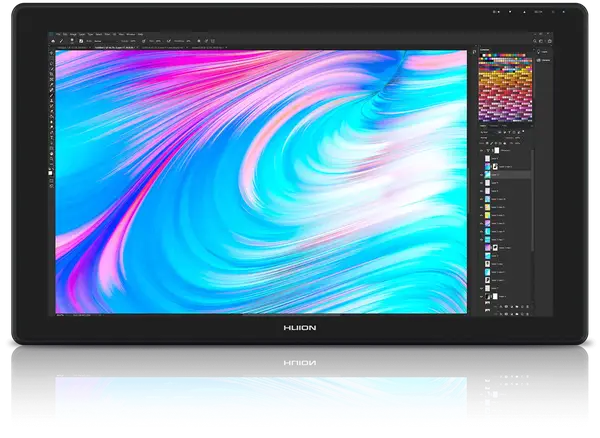This screenshot has height=438, width=600.
Task: Open the Layers panel flyout menu
Action: pyautogui.click(x=532, y=125)
